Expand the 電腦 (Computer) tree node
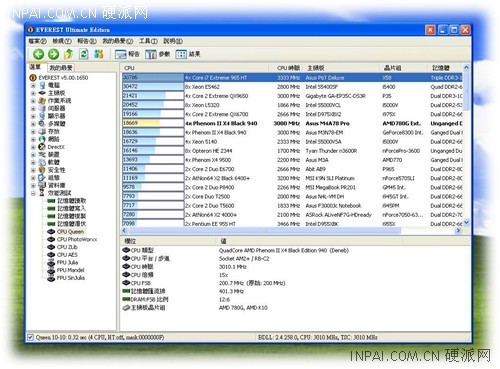Viewport: 500px width, 369px height. 33,86
